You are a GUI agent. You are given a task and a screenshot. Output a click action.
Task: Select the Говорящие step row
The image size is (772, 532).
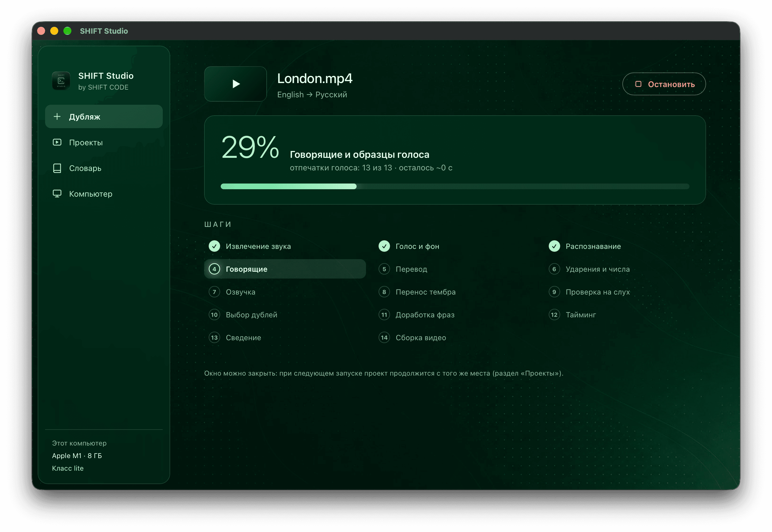tap(285, 269)
